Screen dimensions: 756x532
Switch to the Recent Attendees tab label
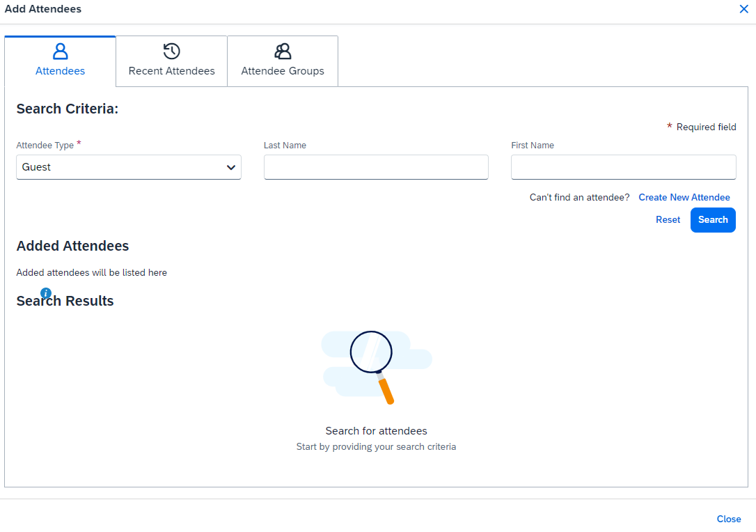[x=171, y=71]
